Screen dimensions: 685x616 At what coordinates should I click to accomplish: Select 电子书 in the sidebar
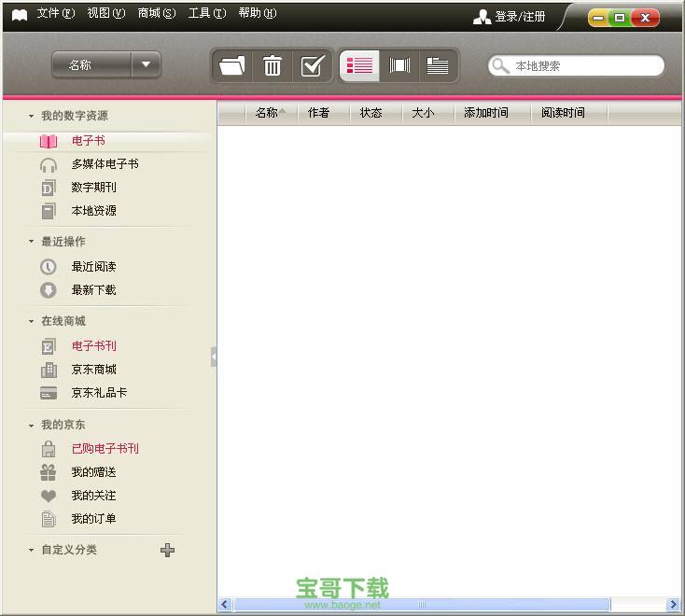pos(89,141)
